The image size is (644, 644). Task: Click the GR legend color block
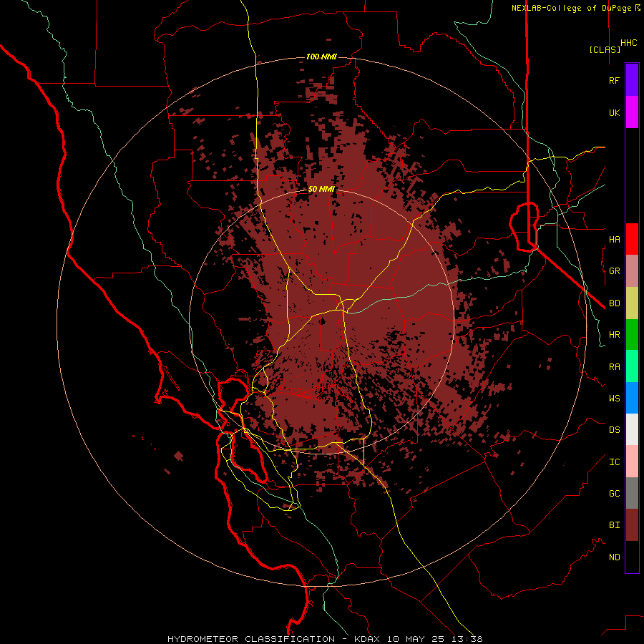tap(632, 270)
